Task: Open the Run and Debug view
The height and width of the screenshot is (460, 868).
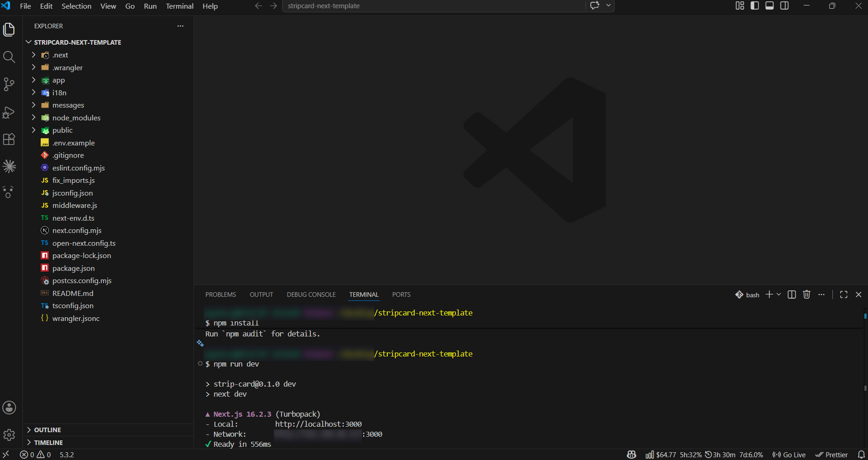Action: [x=9, y=112]
